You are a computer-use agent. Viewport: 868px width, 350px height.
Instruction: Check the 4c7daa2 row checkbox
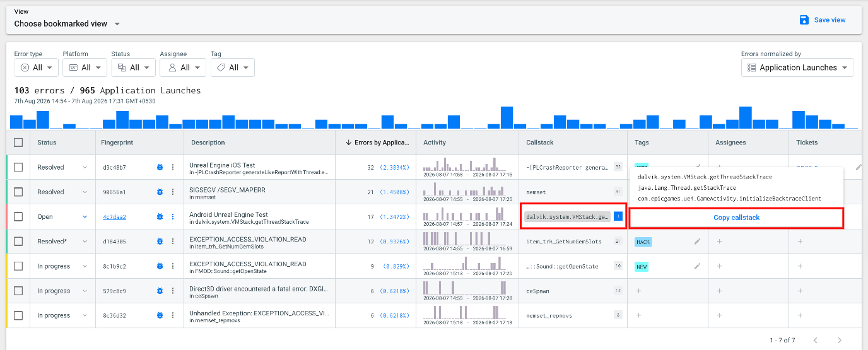click(x=18, y=217)
